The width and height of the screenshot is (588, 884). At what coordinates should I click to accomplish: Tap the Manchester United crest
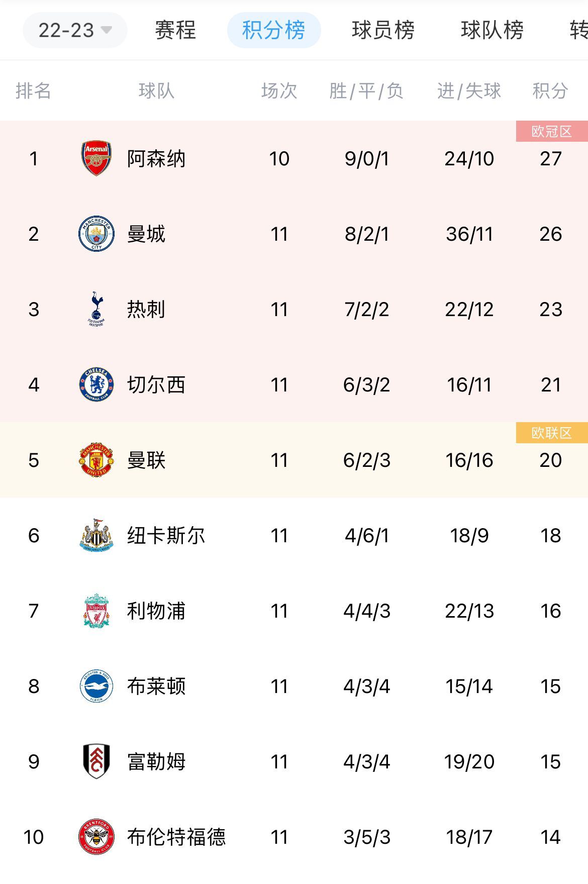[96, 460]
